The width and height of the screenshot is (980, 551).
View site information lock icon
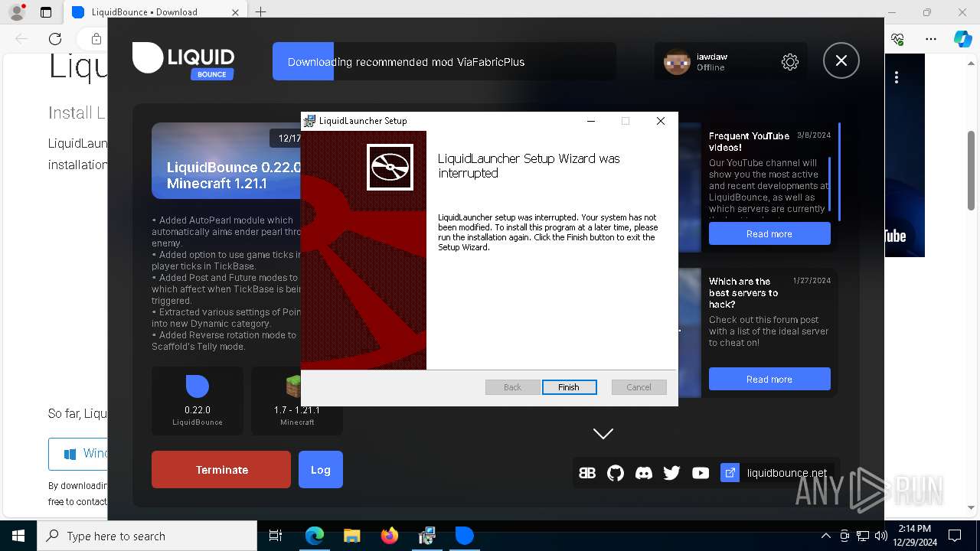[96, 39]
